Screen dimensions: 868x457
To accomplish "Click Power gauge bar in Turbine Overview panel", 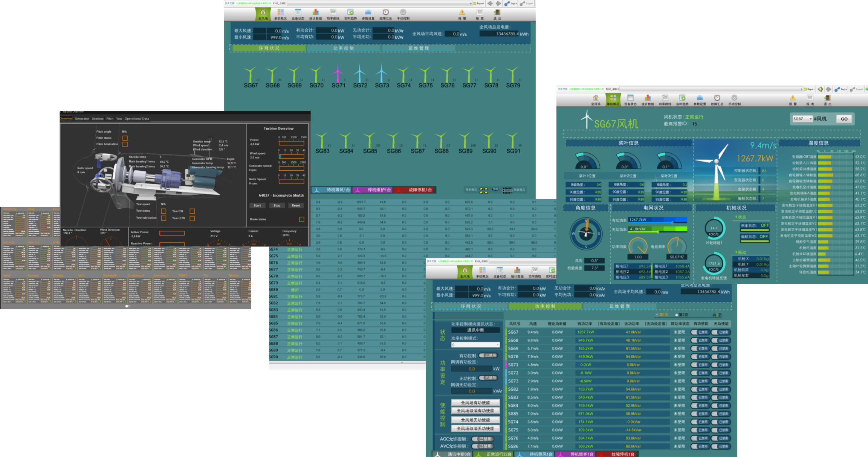I will tap(292, 143).
